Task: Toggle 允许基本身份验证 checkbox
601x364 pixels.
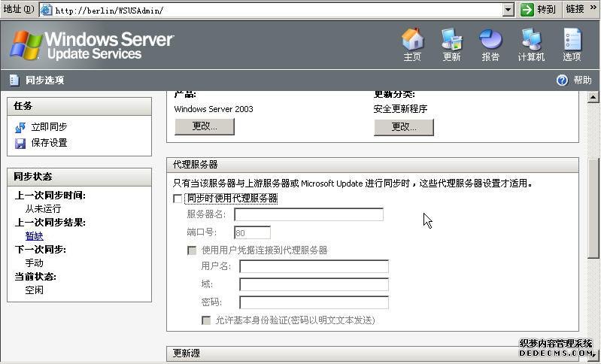Action: tap(206, 320)
